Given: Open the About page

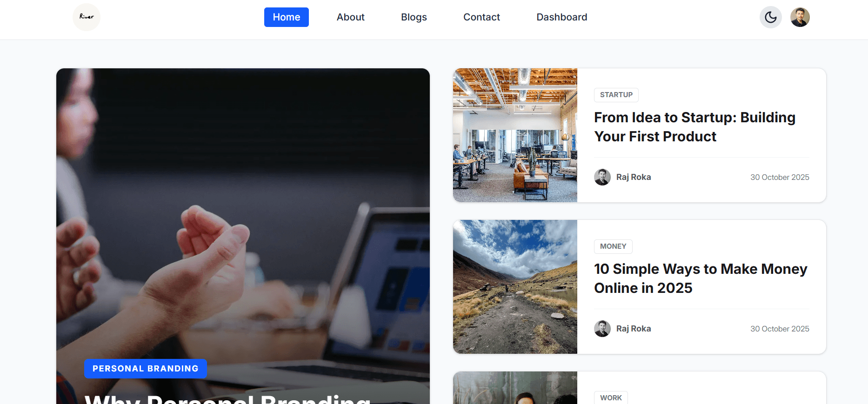Looking at the screenshot, I should (351, 17).
